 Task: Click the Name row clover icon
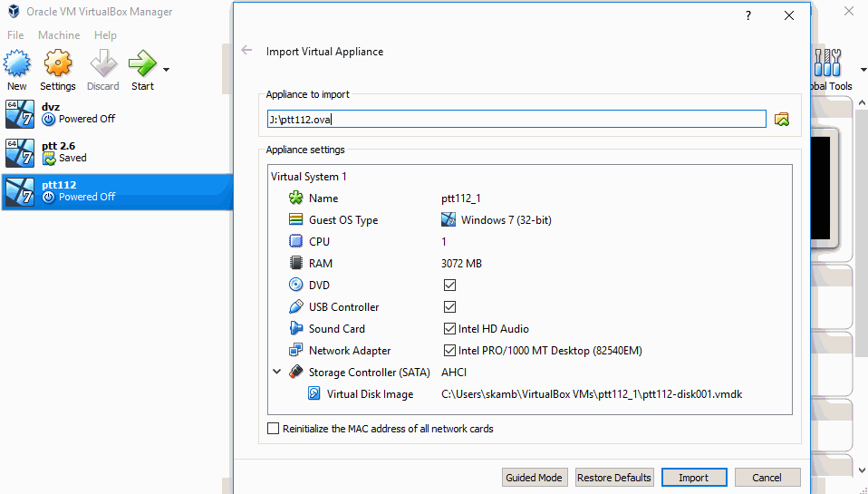click(x=296, y=198)
